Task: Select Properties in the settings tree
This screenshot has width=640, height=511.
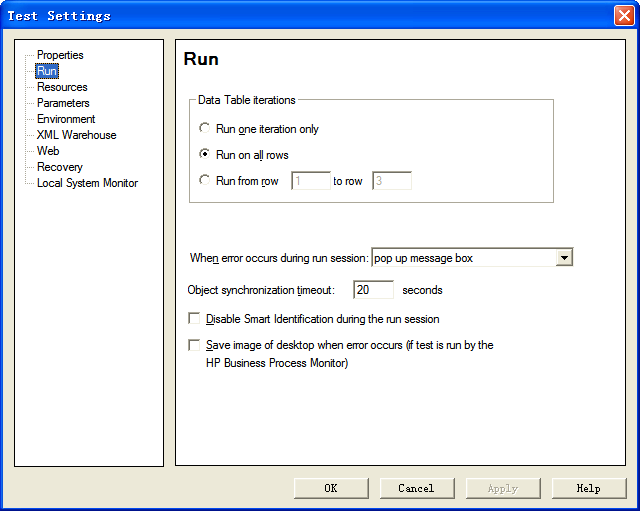Action: [60, 55]
